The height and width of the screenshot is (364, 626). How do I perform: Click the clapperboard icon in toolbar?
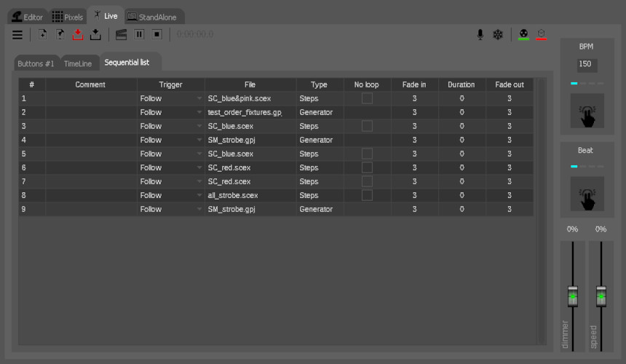(122, 34)
